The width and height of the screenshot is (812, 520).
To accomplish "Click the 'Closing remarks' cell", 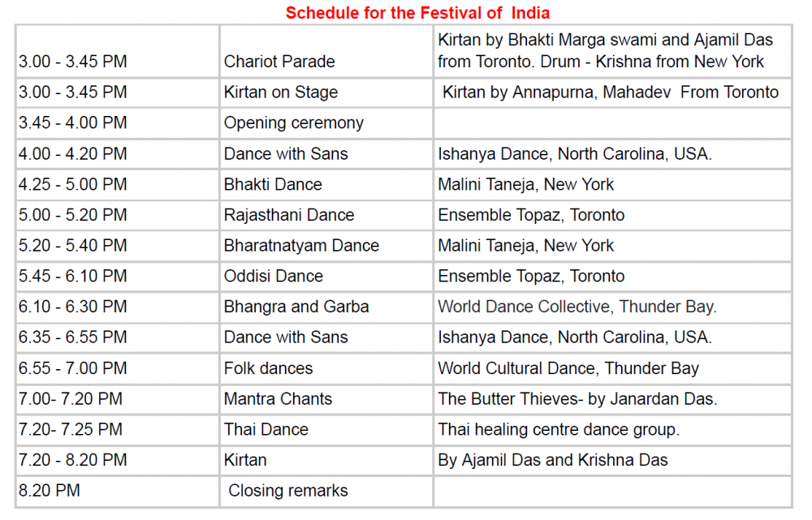I will pos(326,491).
